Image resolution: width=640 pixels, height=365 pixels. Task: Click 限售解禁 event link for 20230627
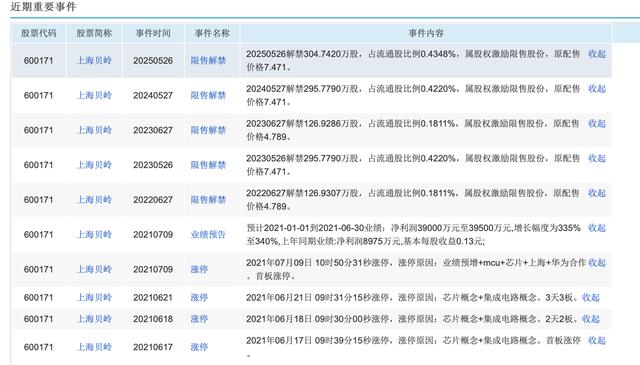click(x=208, y=130)
